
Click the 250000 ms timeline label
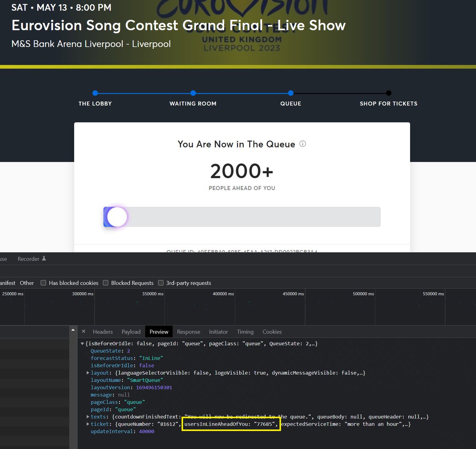point(13,294)
